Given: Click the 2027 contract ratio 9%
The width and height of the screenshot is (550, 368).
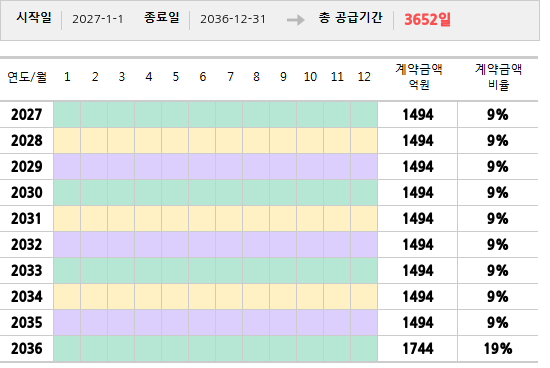Looking at the screenshot, I should click(498, 115).
